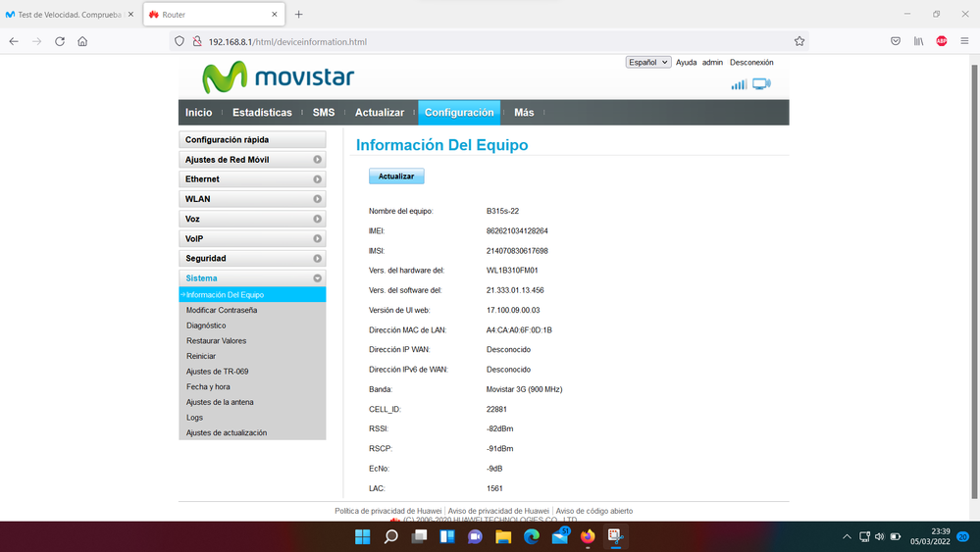Expand the Ajustes de Red Móvil section

252,160
